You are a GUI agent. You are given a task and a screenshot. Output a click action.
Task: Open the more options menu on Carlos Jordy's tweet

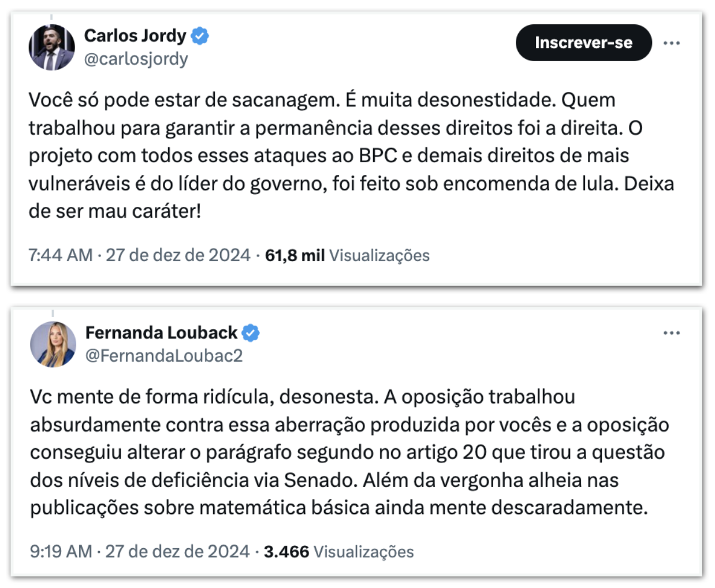[671, 43]
